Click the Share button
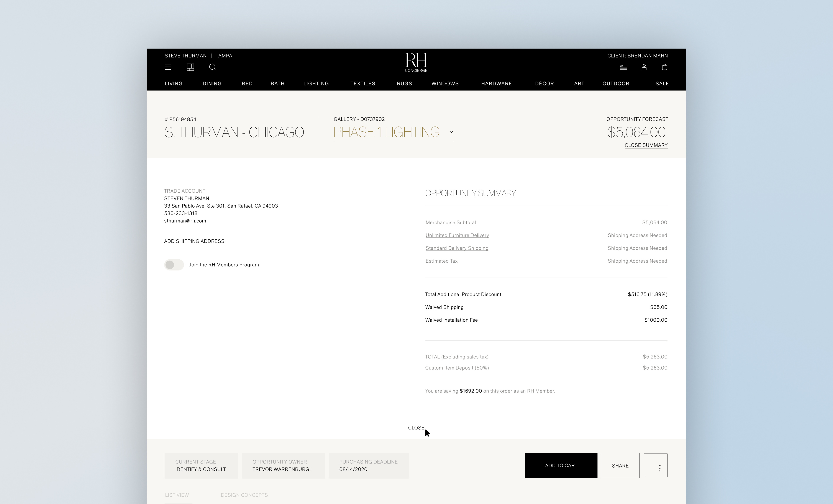Screen dimensions: 833x504 [x=620, y=465]
